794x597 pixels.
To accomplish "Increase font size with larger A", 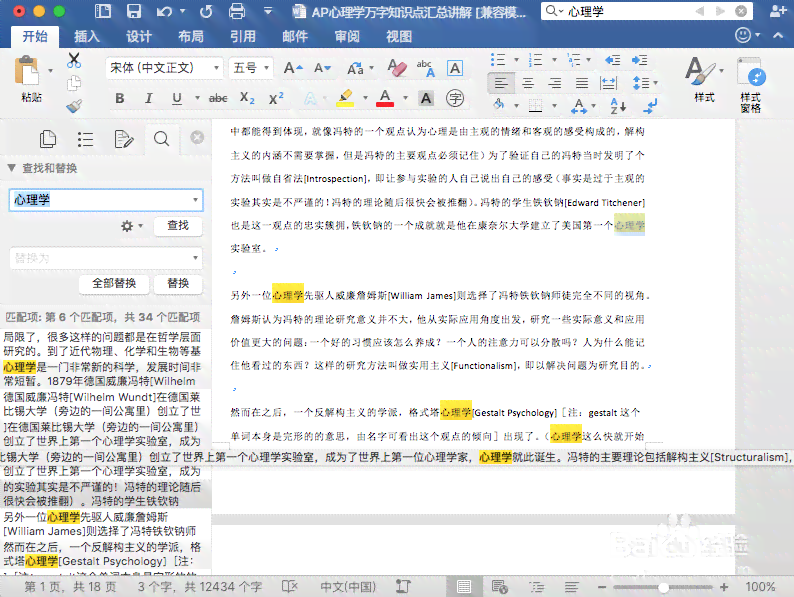I will [293, 68].
